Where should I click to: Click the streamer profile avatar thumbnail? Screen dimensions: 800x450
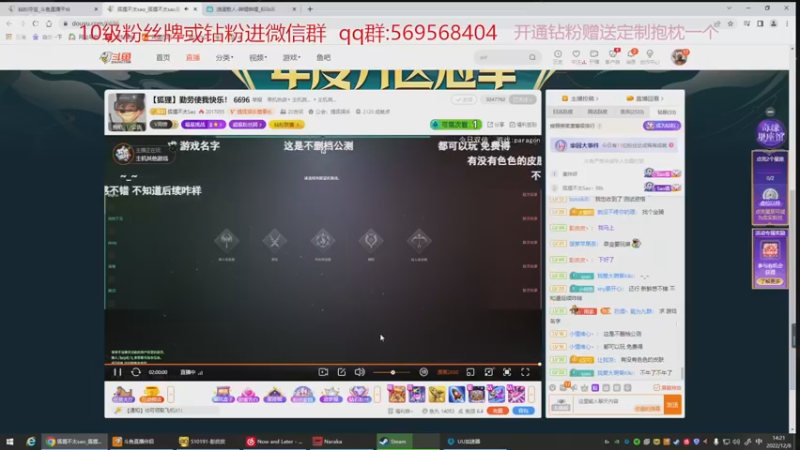pyautogui.click(x=127, y=112)
